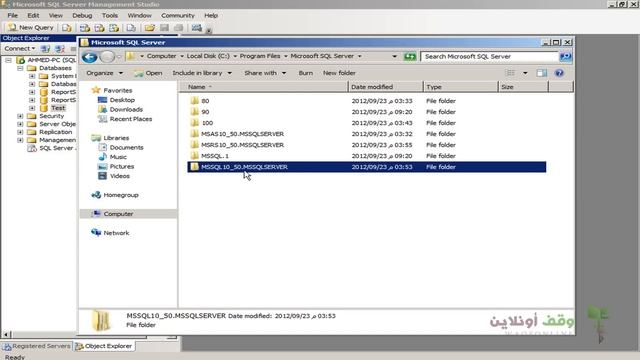This screenshot has width=640, height=360.
Task: Select the Test database in Object Explorer
Action: click(58, 108)
